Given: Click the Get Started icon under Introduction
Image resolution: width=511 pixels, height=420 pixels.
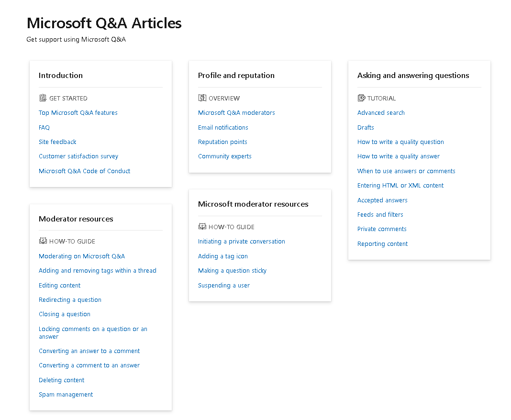Looking at the screenshot, I should coord(43,98).
